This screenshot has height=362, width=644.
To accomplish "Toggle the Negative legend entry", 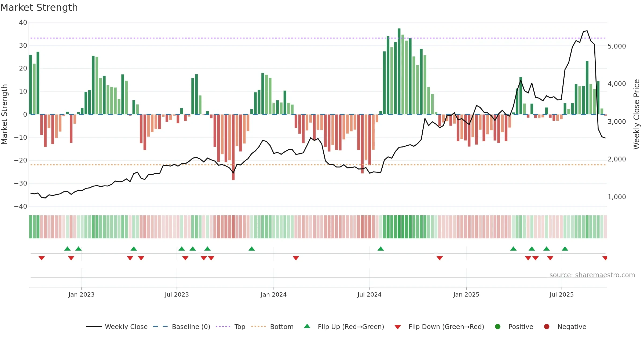I will [x=565, y=327].
